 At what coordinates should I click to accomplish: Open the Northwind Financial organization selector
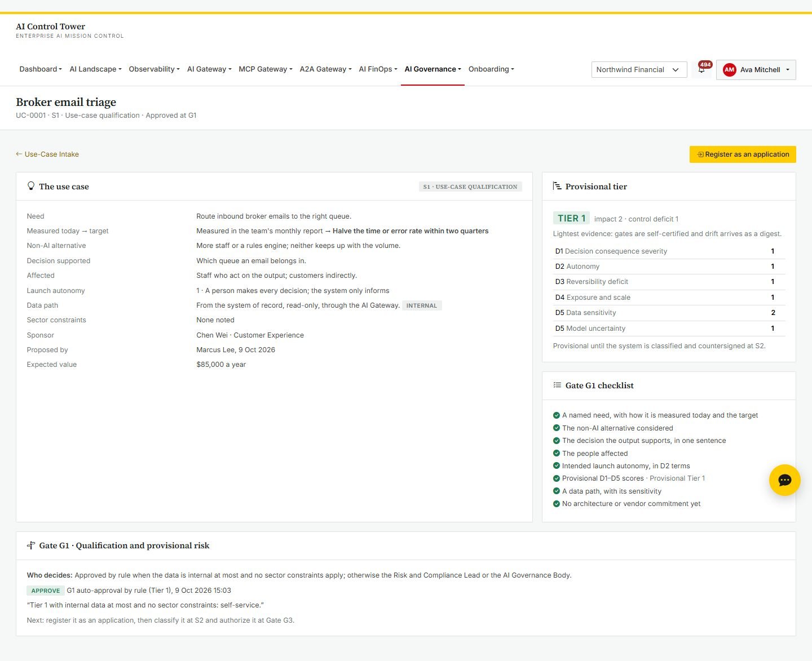pos(639,70)
